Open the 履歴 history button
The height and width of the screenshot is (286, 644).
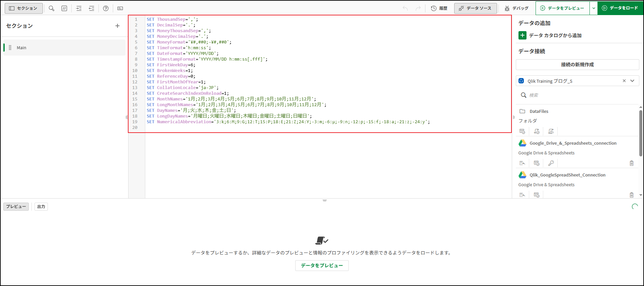point(439,8)
